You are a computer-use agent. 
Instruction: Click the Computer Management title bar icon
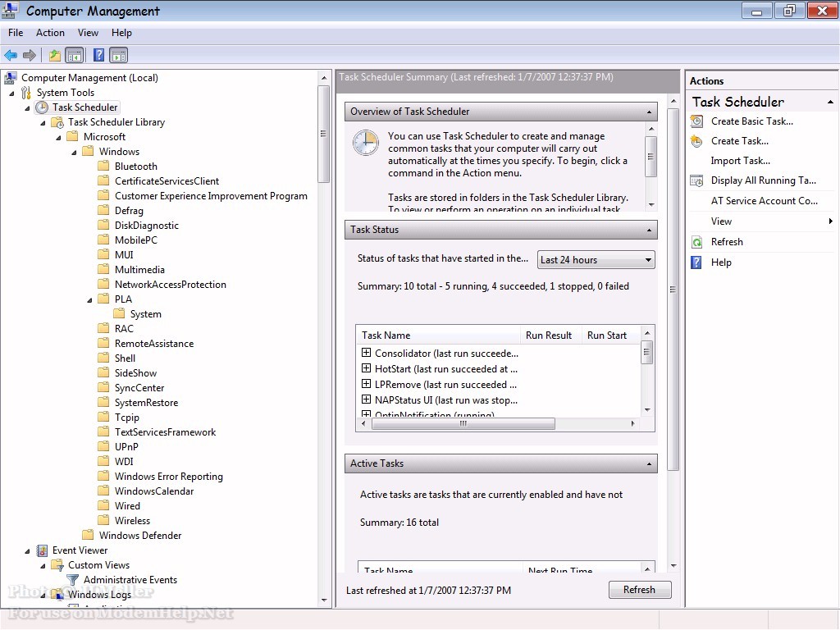pyautogui.click(x=10, y=10)
